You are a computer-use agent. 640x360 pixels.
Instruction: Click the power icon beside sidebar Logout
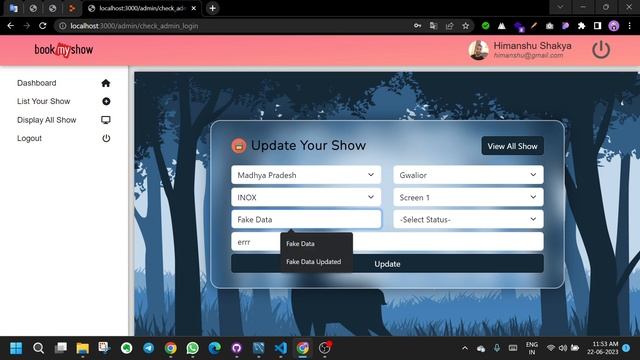coord(106,138)
